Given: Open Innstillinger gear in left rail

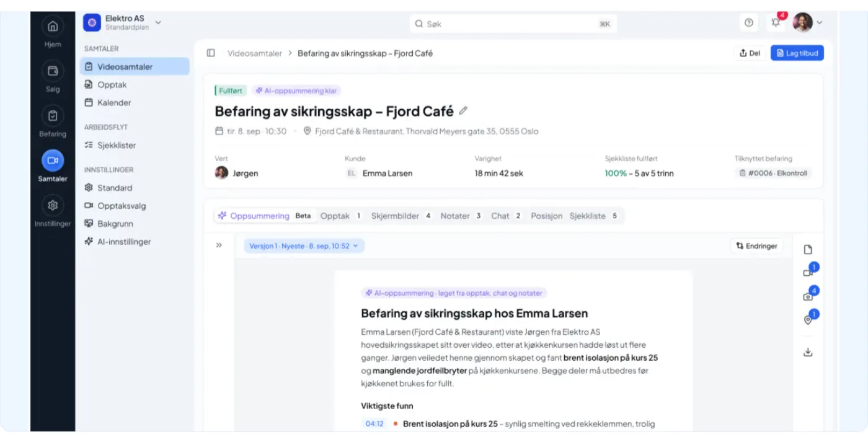Looking at the screenshot, I should [x=53, y=205].
